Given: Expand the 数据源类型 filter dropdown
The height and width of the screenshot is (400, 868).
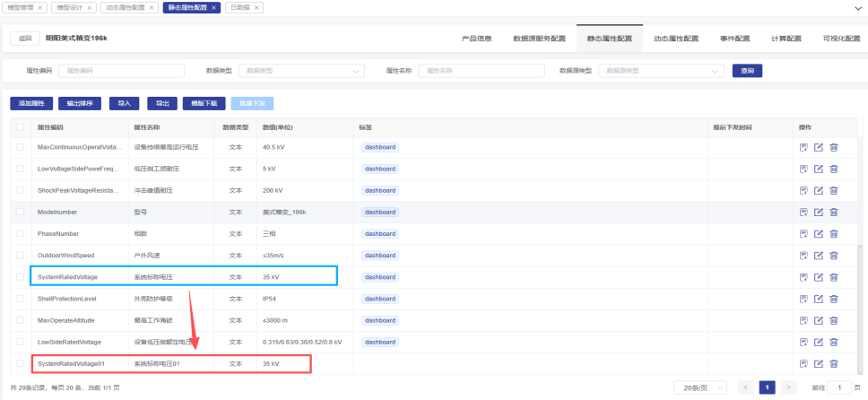Looking at the screenshot, I should coord(662,71).
